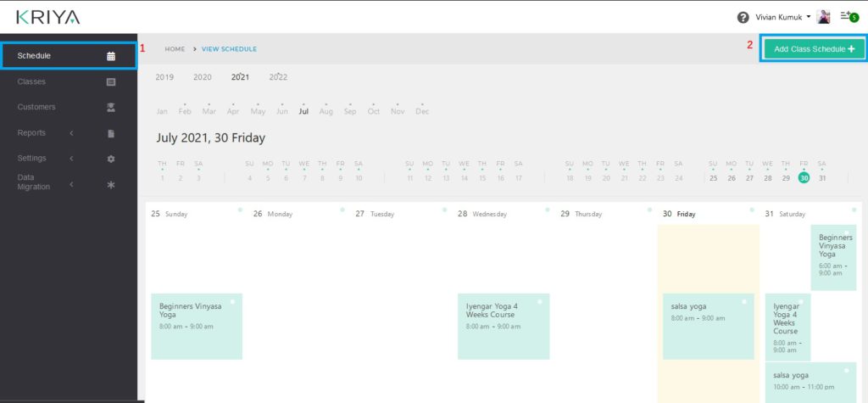The image size is (868, 403).
Task: Switch to the Aug month tab
Action: 325,112
